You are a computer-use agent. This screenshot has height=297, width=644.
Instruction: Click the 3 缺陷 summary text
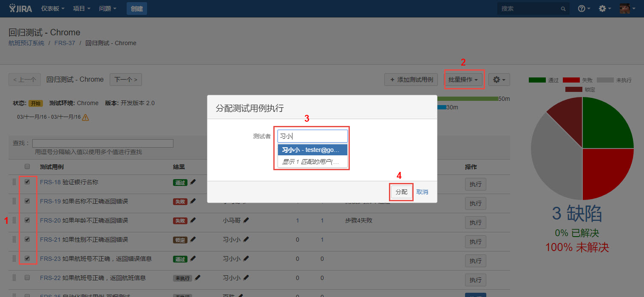(x=577, y=214)
